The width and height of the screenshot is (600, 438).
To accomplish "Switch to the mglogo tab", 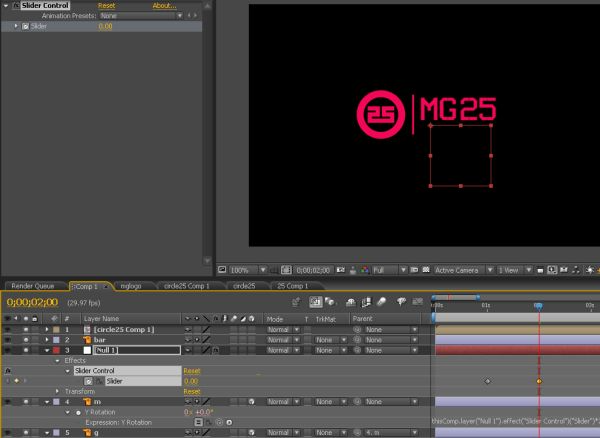I will 131,286.
